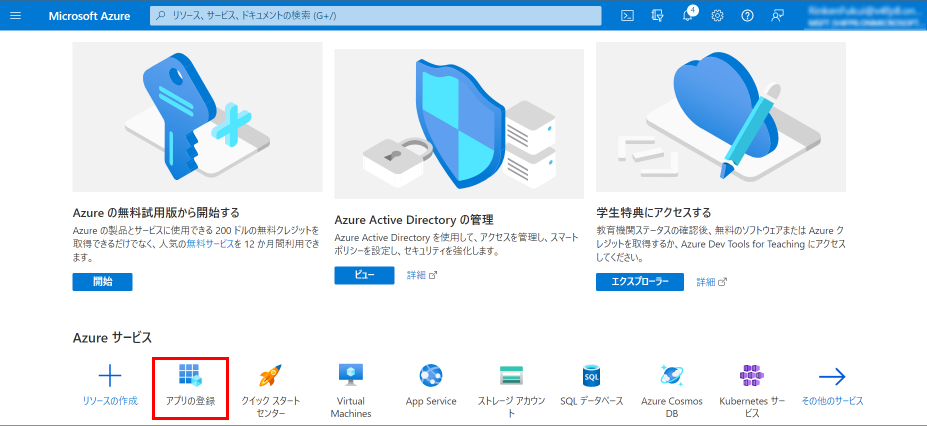Click the 学生特典にアクセスする heading
927x426 pixels.
[653, 212]
